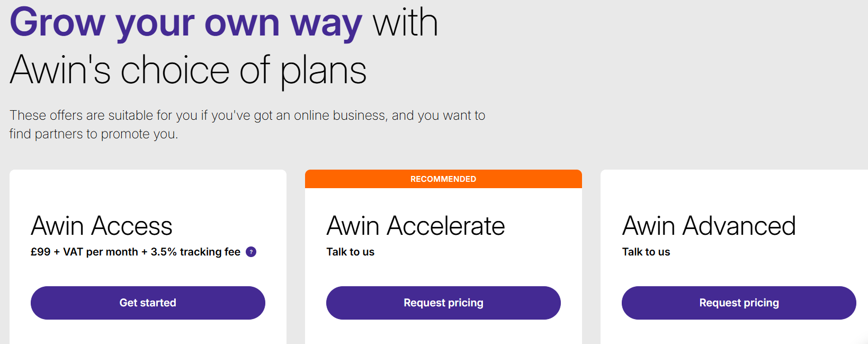
Task: Request pricing for Awin Advanced
Action: point(739,303)
